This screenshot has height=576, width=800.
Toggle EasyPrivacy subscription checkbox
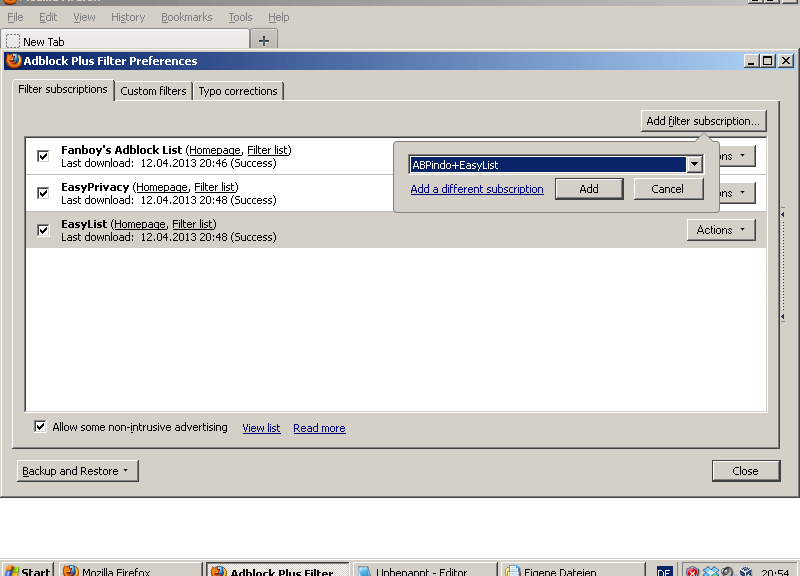(43, 193)
